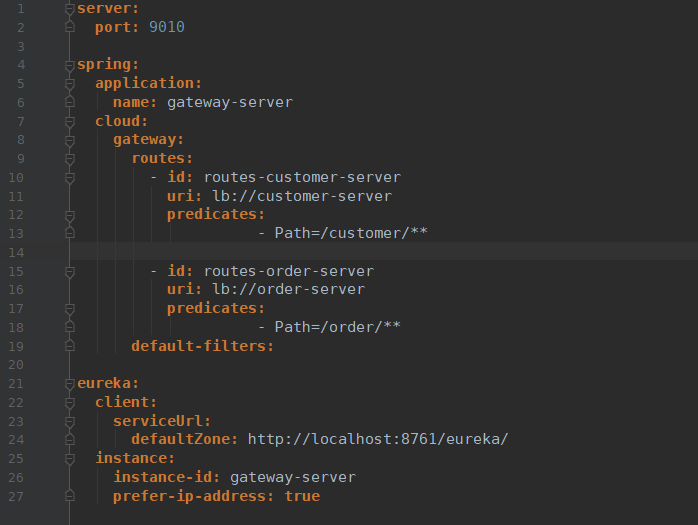The image size is (698, 525).
Task: Click the name value gateway-server
Action: (x=230, y=102)
